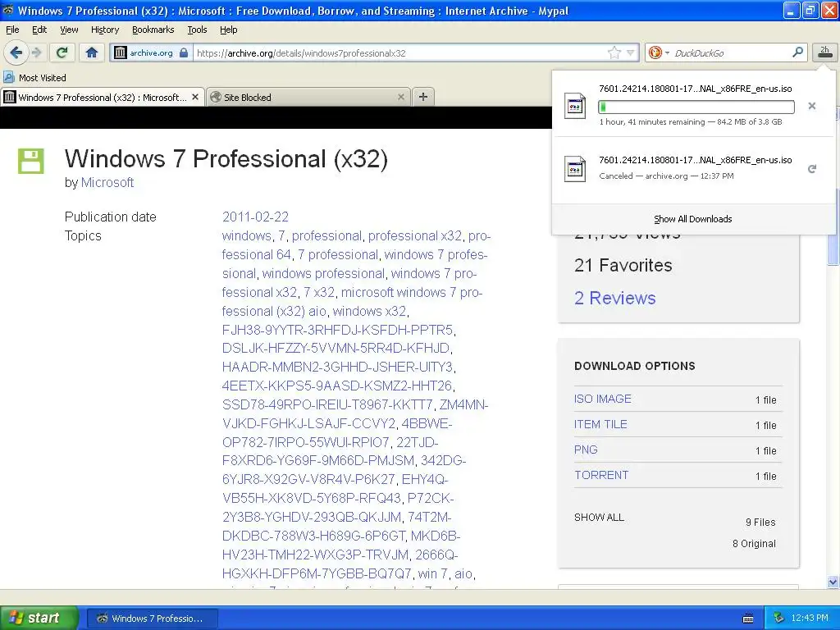Reload the current page
Viewport: 840px width, 630px height.
[62, 52]
